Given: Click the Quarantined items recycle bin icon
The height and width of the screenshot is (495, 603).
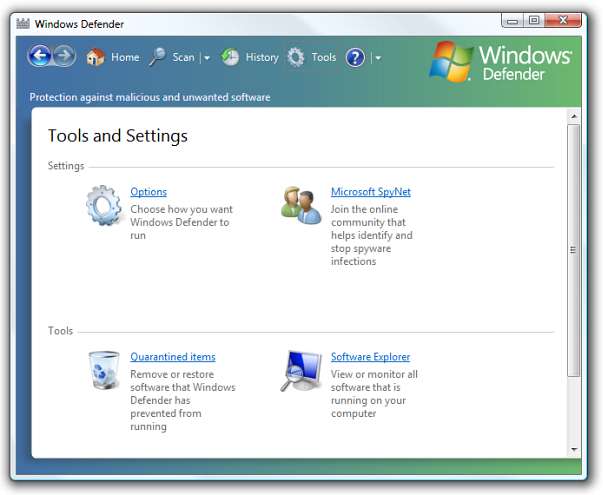Looking at the screenshot, I should [103, 370].
